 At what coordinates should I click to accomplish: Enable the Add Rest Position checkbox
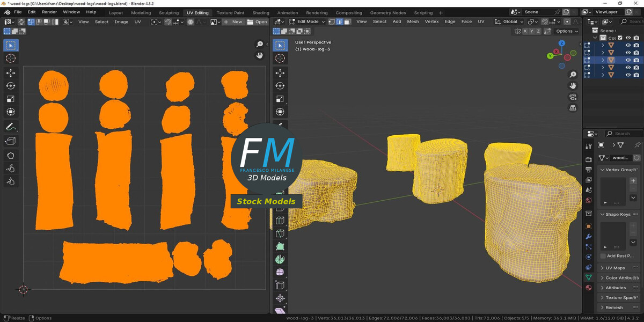point(603,256)
